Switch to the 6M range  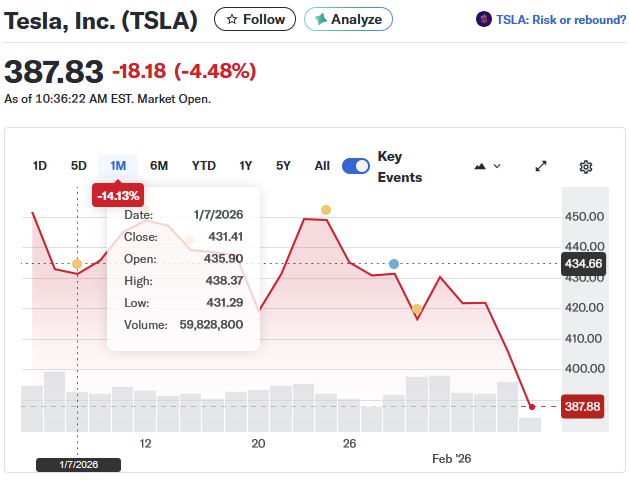coord(159,166)
